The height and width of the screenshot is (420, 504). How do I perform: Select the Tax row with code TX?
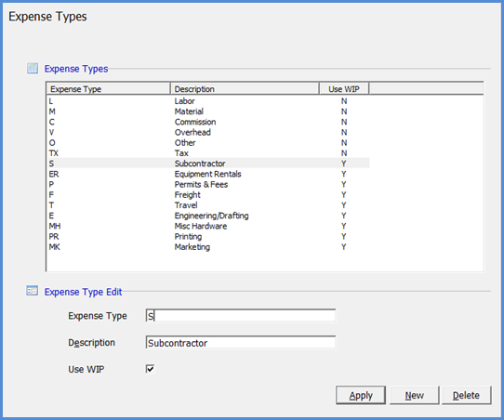click(x=208, y=153)
